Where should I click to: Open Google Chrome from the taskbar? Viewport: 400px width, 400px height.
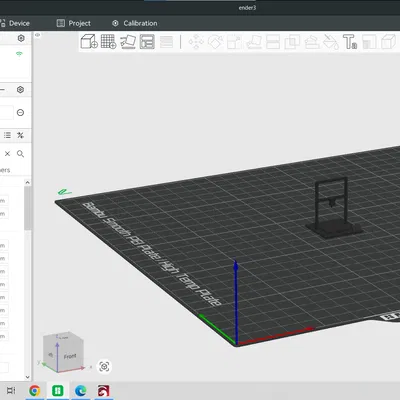(x=35, y=390)
